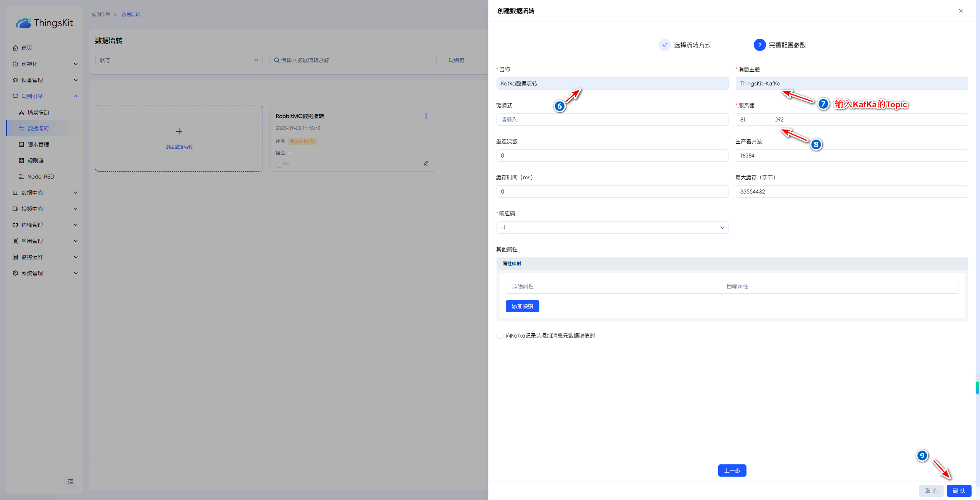Click the search icon in name filter
The width and height of the screenshot is (980, 500).
(276, 60)
